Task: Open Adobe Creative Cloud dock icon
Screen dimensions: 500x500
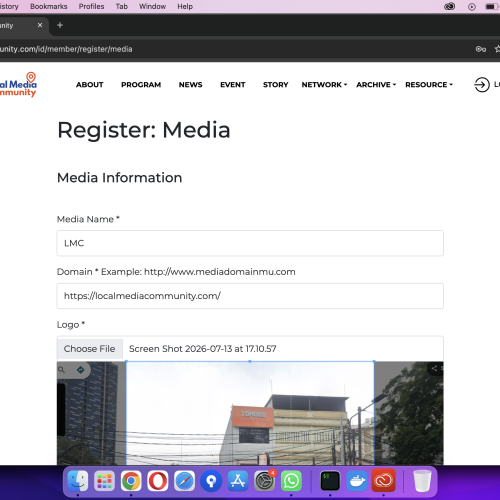Action: 383,481
